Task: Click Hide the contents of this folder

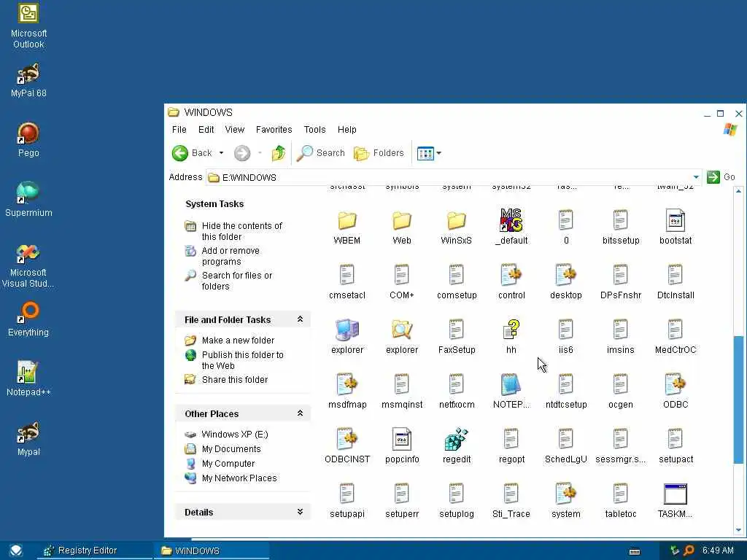Action: (241, 231)
